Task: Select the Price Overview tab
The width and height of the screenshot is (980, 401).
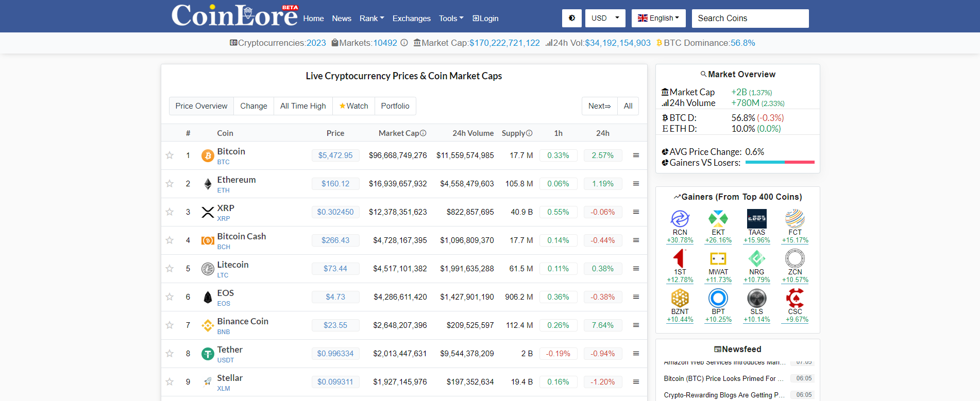Action: 201,106
